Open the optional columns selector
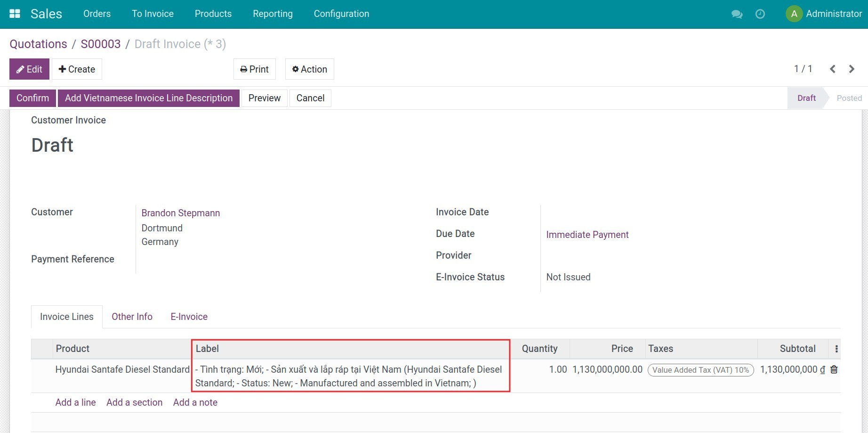The image size is (868, 433). [x=836, y=349]
